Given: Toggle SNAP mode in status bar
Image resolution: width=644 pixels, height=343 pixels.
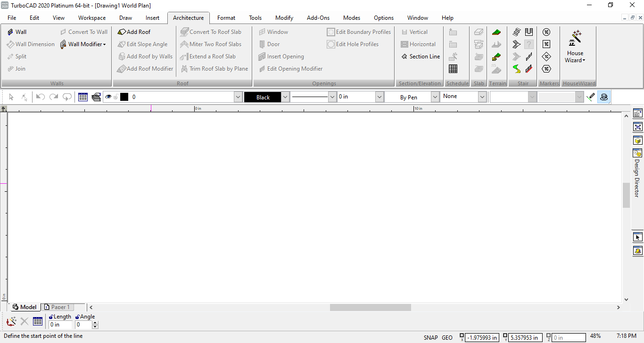Looking at the screenshot, I should 431,337.
